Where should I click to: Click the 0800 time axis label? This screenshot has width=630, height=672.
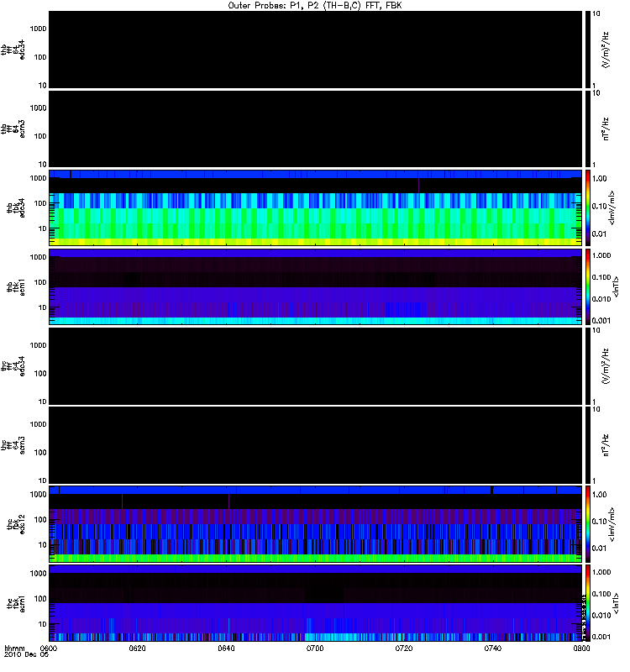coord(581,648)
